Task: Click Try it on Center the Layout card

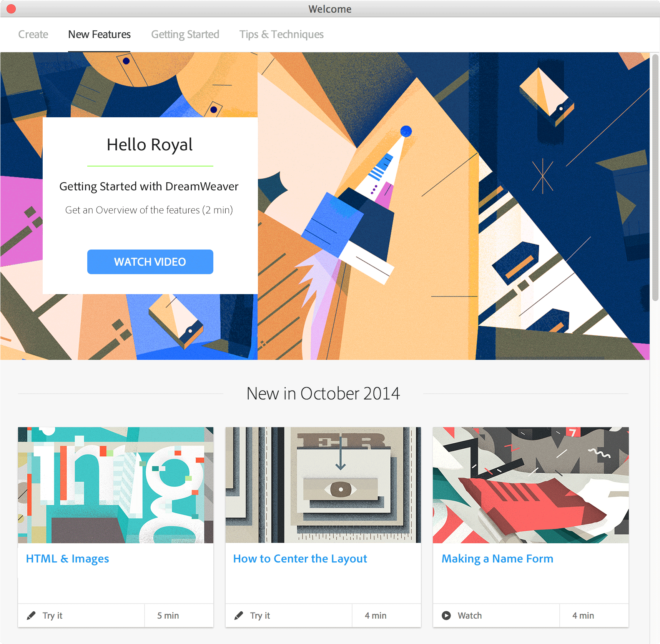Action: click(x=260, y=616)
